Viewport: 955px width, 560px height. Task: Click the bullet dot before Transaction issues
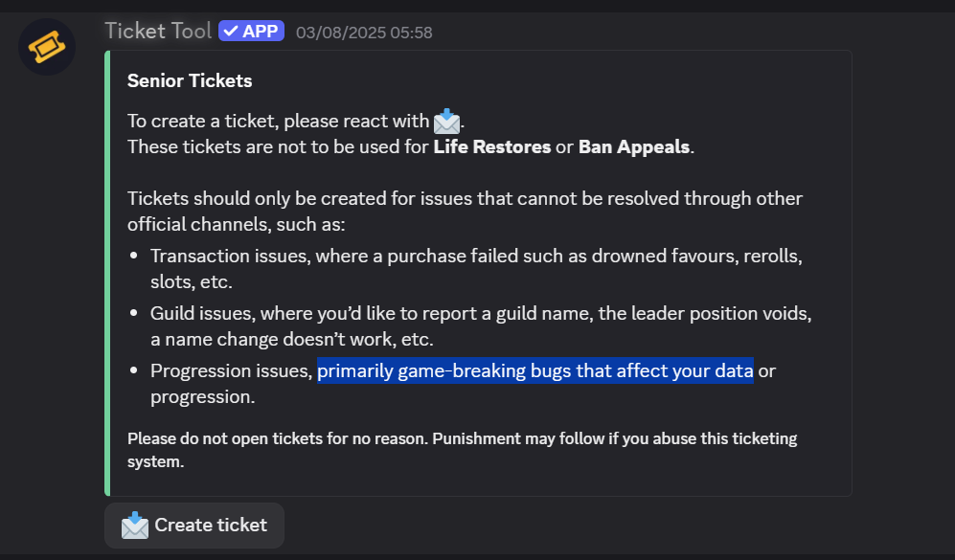click(135, 258)
